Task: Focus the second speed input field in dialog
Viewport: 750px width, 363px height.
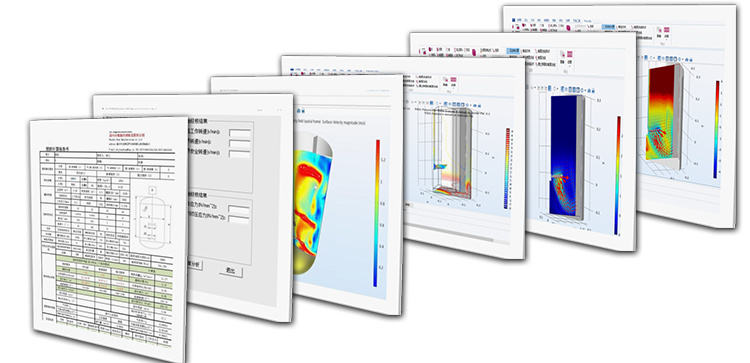Action: 240,143
